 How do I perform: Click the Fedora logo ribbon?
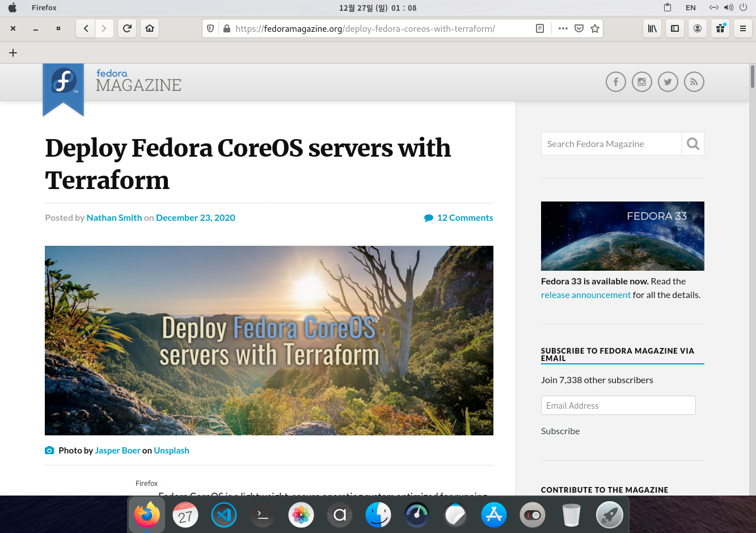click(x=64, y=89)
